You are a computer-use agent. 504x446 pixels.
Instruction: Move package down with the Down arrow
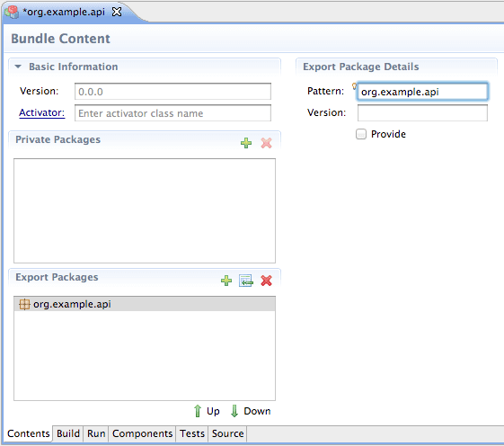pos(251,411)
